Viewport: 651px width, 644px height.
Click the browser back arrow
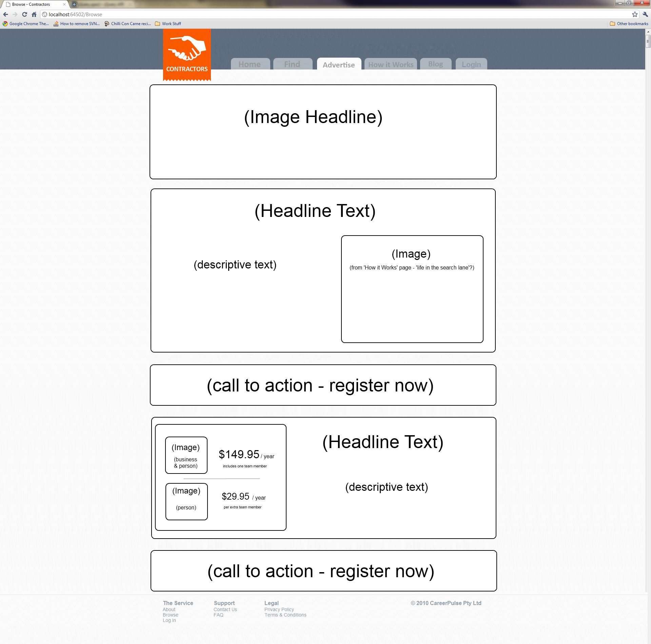5,15
